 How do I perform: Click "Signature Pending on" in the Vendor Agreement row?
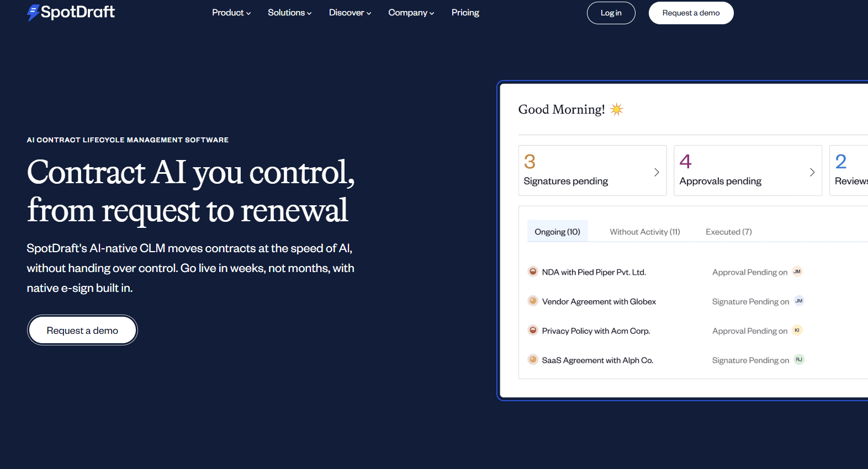coord(751,301)
